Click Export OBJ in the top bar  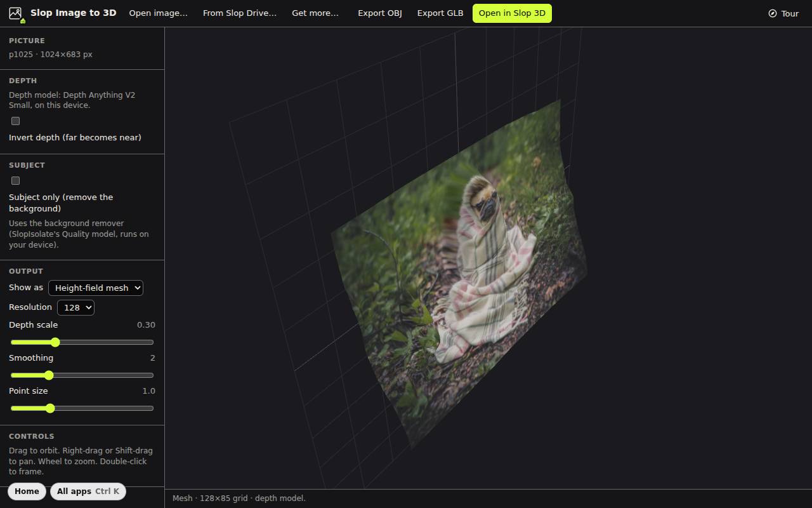[380, 13]
